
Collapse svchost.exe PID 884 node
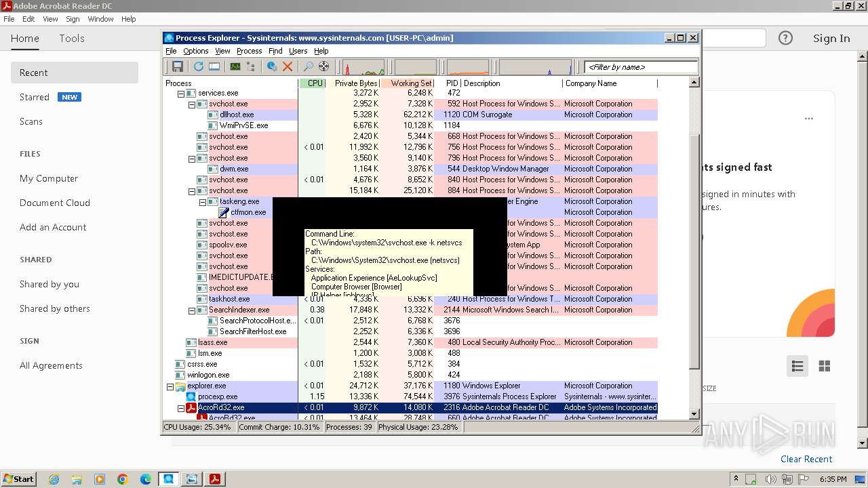coord(192,191)
